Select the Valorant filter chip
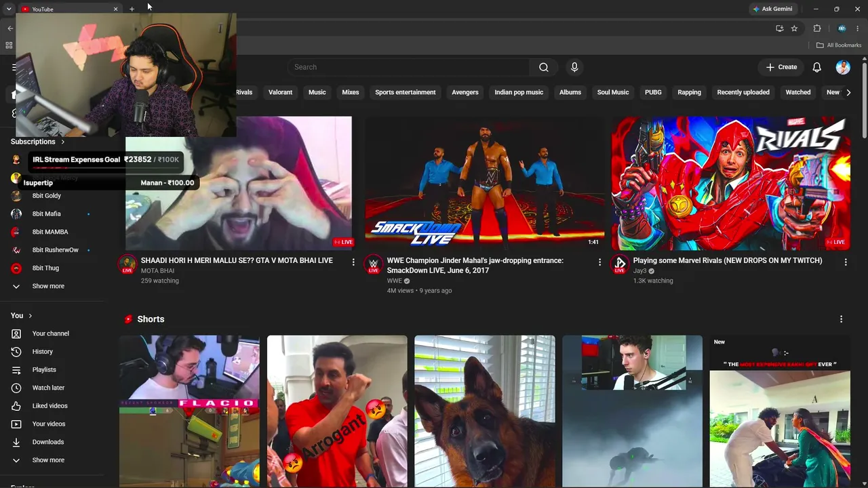The image size is (868, 488). coord(280,92)
